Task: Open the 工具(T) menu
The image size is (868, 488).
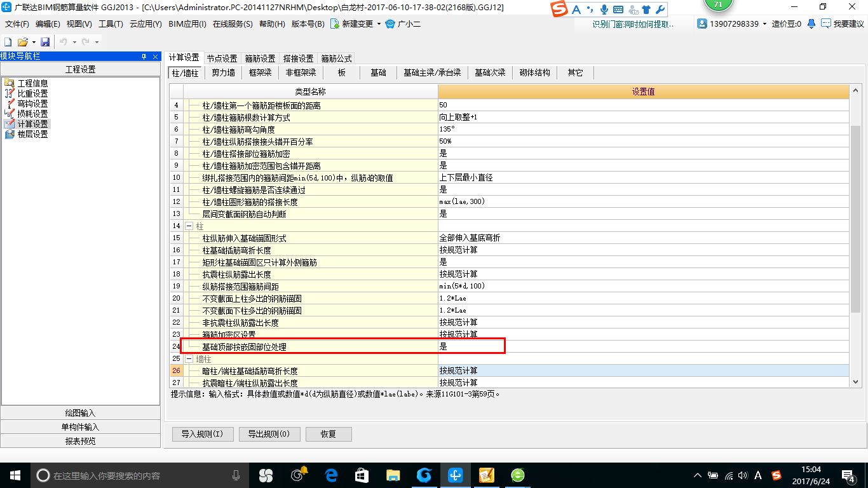Action: click(x=111, y=24)
